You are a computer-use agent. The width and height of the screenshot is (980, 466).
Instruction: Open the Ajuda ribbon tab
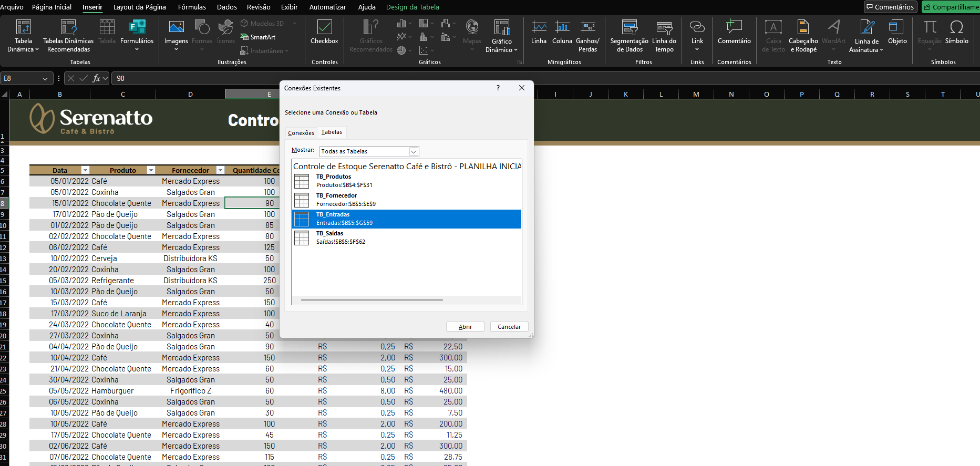(x=367, y=7)
